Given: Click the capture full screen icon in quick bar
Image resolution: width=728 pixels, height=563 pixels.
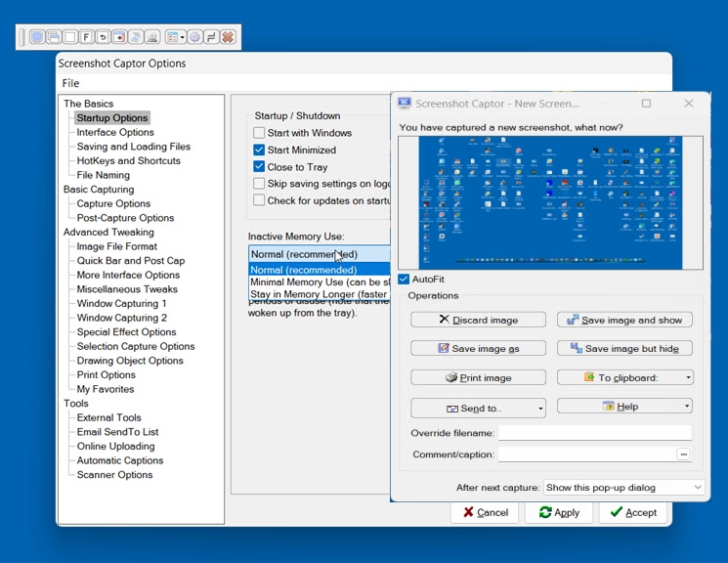Looking at the screenshot, I should pos(37,37).
